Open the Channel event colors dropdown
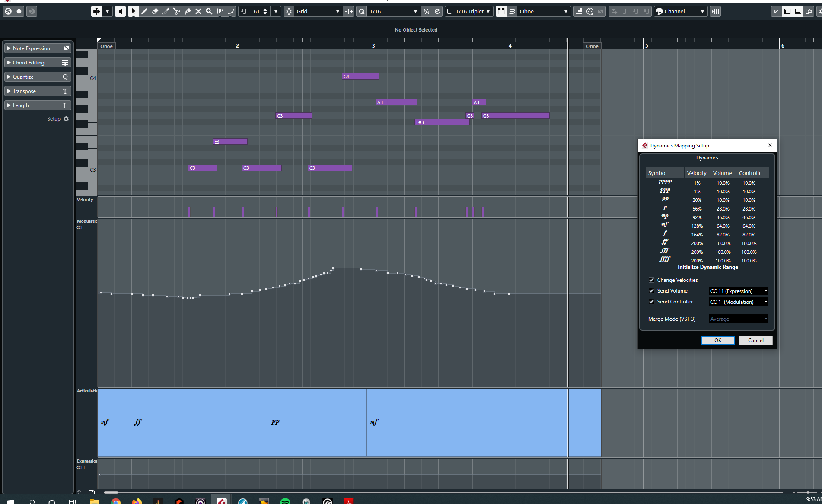 tap(681, 11)
